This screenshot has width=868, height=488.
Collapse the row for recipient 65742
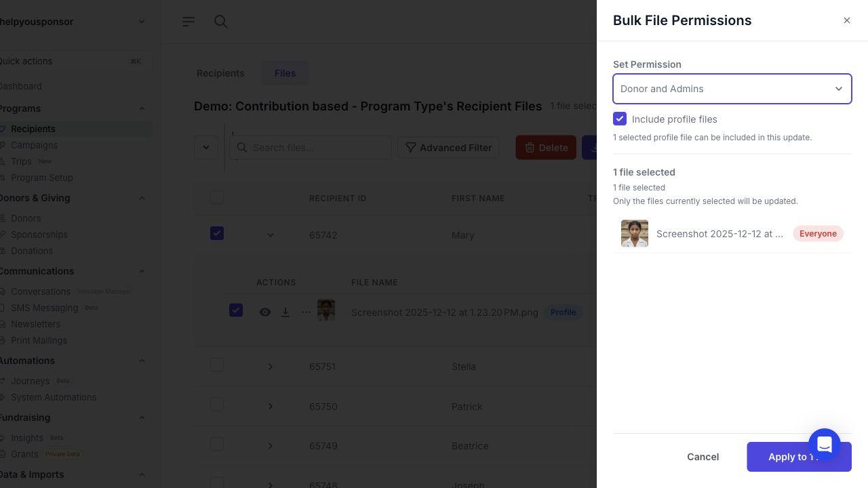click(271, 235)
